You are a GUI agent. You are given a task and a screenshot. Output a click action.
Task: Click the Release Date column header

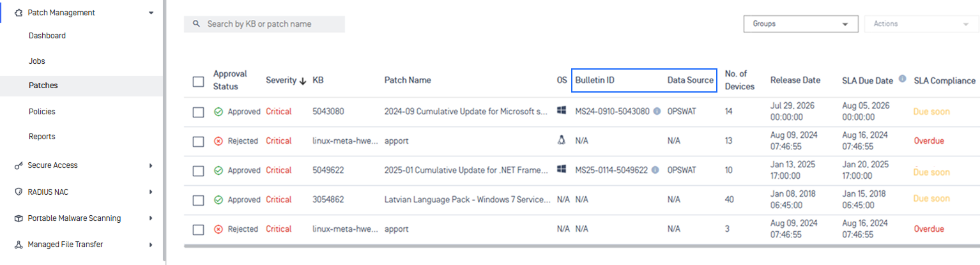(795, 80)
